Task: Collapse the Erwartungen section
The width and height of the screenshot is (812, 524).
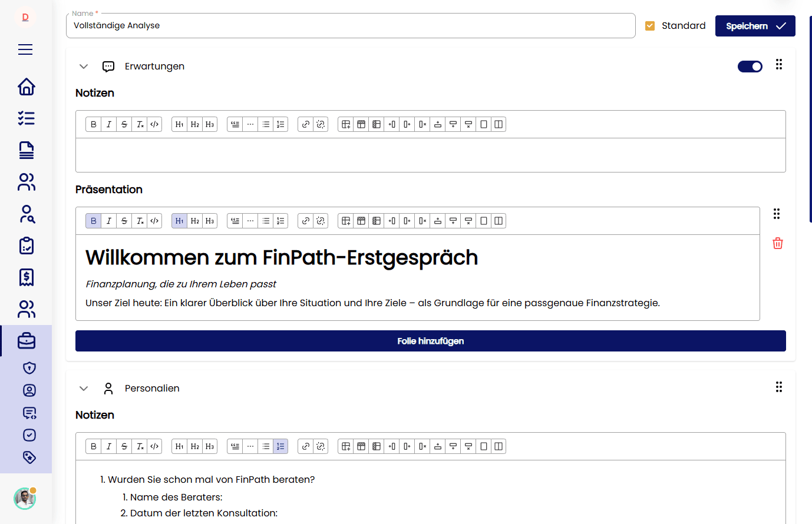Action: tap(83, 66)
